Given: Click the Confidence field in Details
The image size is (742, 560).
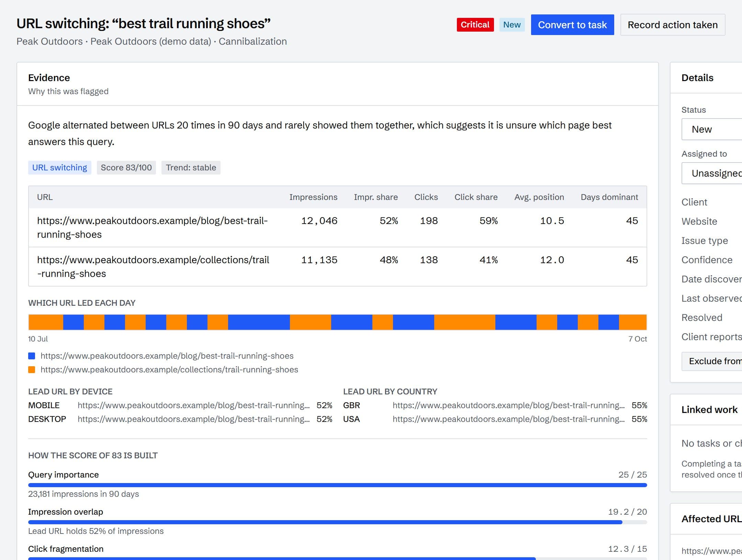Looking at the screenshot, I should [707, 260].
